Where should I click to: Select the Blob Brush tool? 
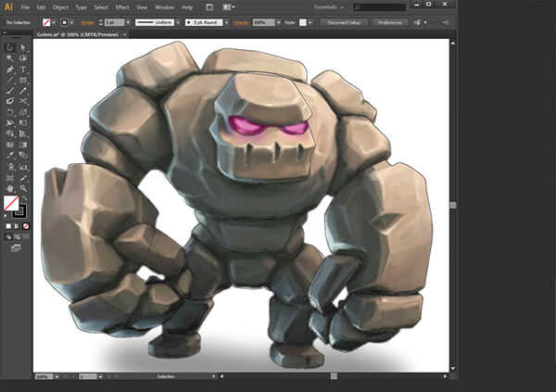pyautogui.click(x=10, y=101)
